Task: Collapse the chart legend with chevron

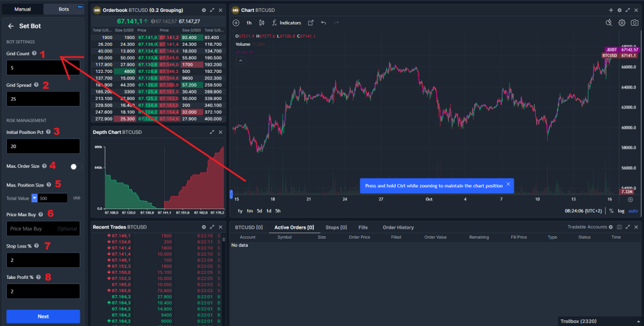Action: coord(240,61)
